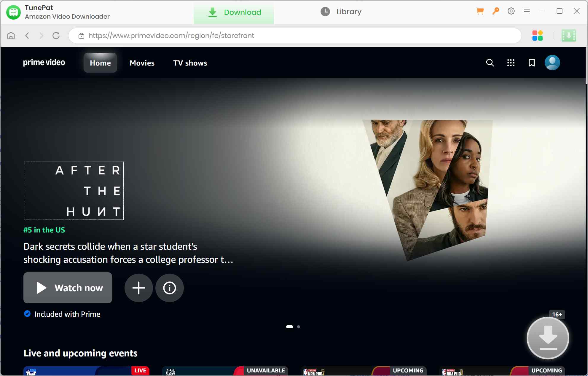
Task: Open the TunePat hamburger menu
Action: pos(527,11)
